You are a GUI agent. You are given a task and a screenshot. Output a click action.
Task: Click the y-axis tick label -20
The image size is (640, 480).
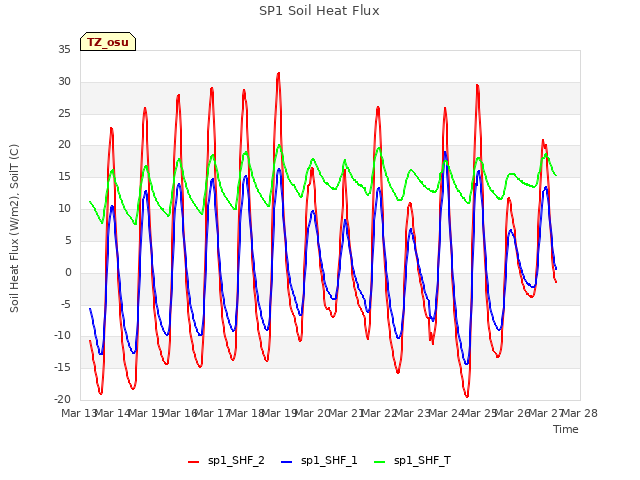tap(62, 400)
